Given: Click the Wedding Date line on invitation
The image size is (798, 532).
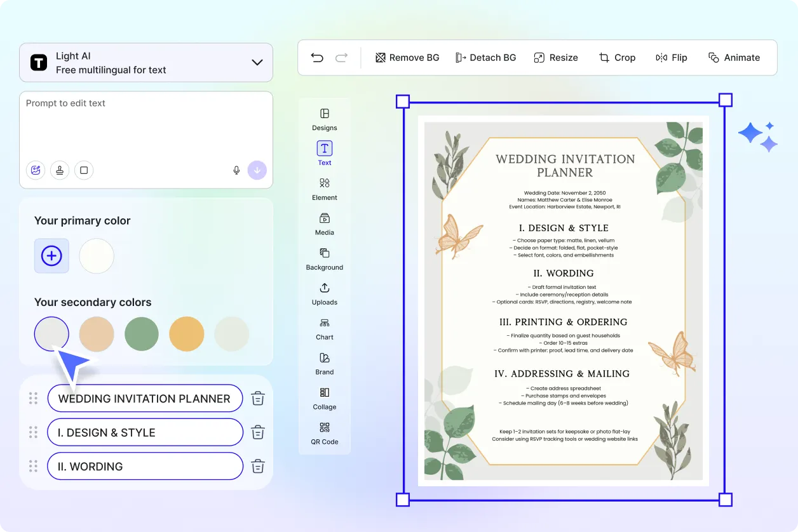Looking at the screenshot, I should tap(565, 192).
